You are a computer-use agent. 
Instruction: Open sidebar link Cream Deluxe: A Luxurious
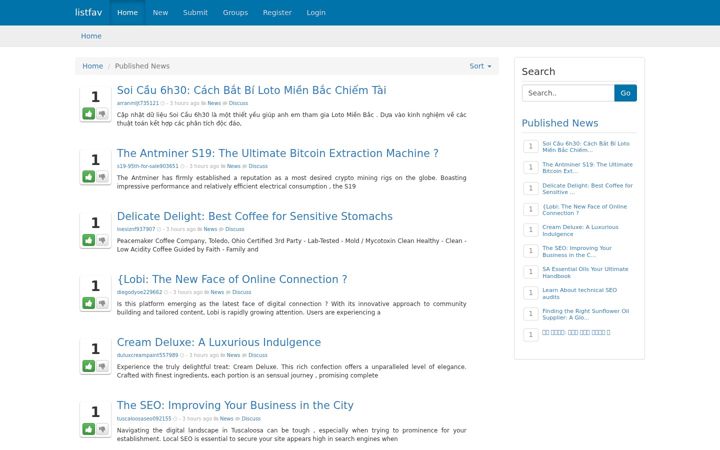pos(580,231)
